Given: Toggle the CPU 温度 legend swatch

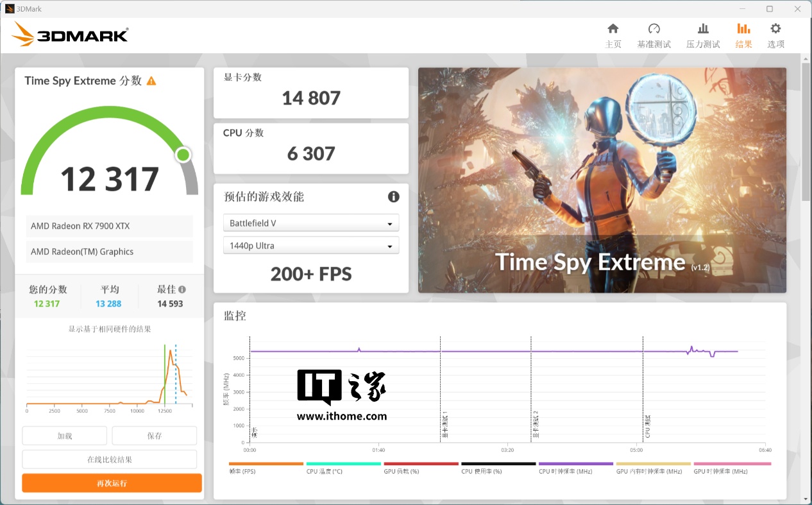Looking at the screenshot, I should click(x=343, y=464).
